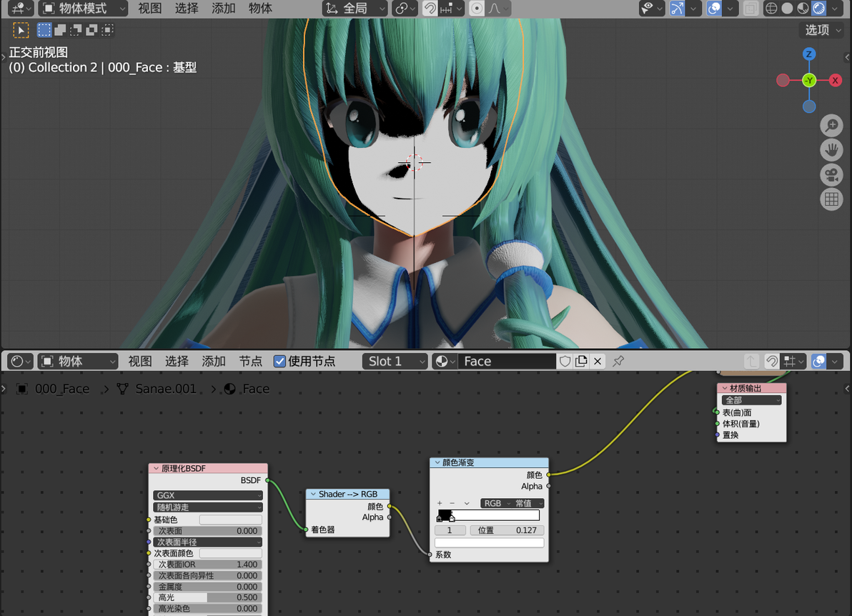This screenshot has width=852, height=616.
Task: Choose the subtract selection mode icon
Action: 76,30
